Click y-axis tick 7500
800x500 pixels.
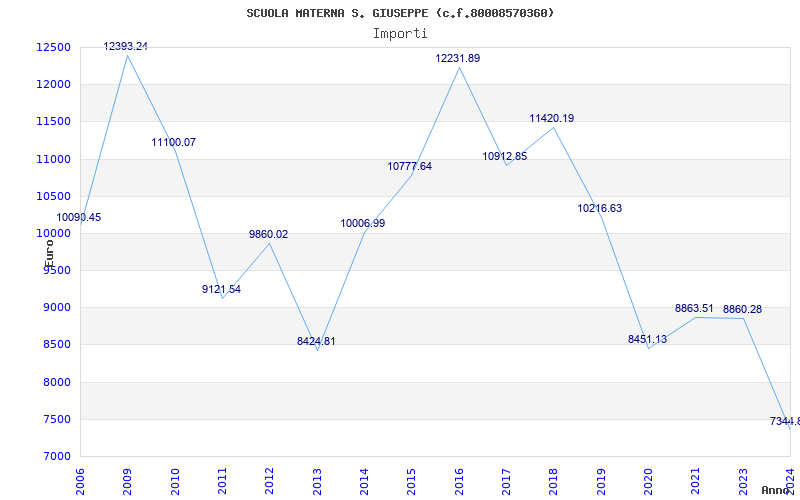(56, 419)
